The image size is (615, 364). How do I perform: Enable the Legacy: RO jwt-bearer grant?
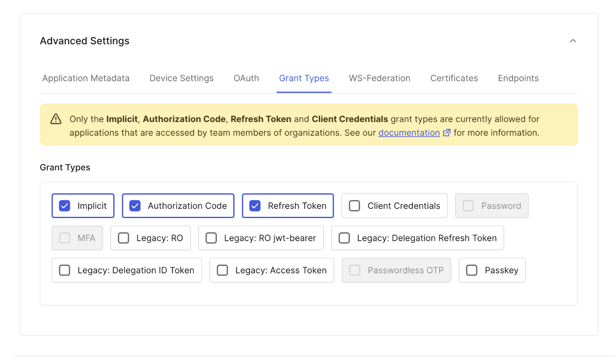211,238
